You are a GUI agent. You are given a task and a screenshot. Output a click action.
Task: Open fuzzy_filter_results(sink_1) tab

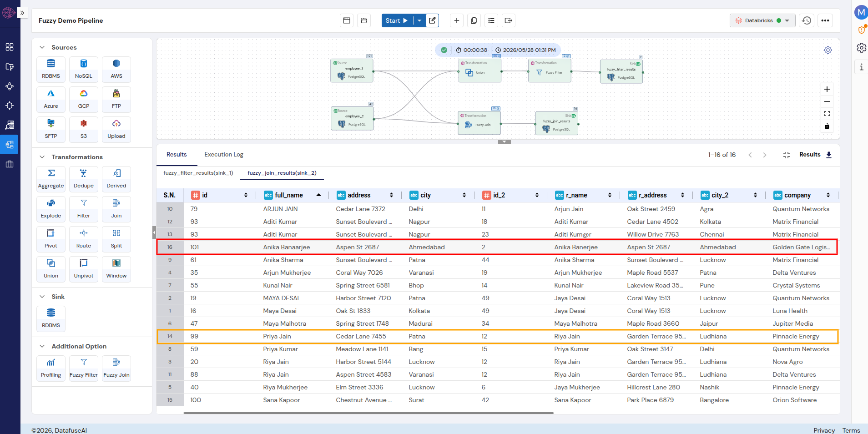coord(198,173)
